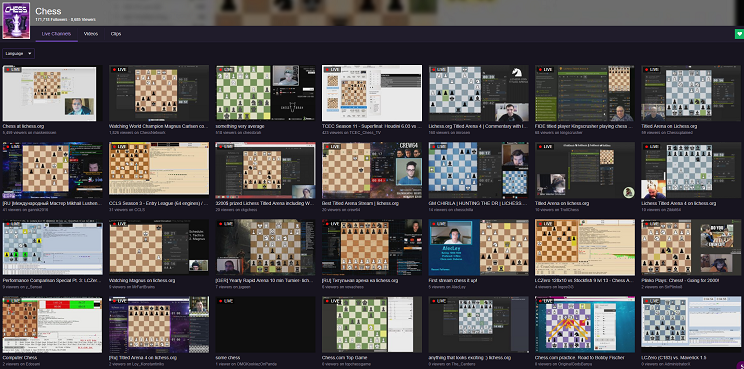Switch to the Live Channels tab
Screen dimensions: 744x369
pos(56,34)
